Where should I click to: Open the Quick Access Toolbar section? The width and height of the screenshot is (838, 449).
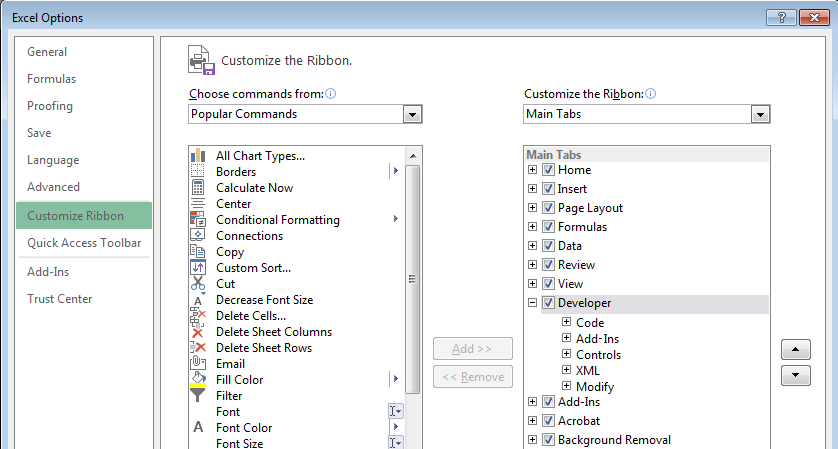(84, 243)
